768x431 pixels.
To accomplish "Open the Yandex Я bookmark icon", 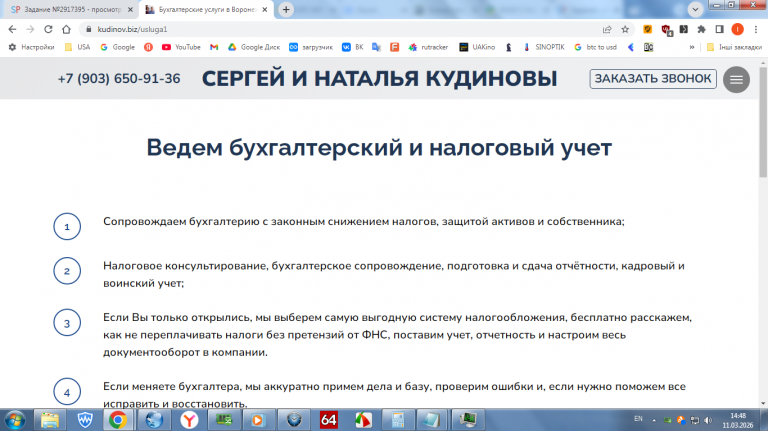I will (148, 47).
